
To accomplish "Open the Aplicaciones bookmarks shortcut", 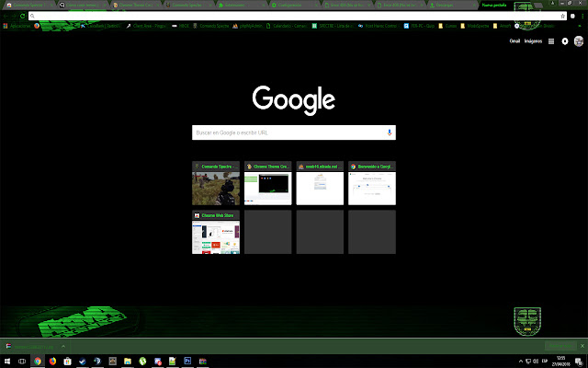I will click(17, 26).
